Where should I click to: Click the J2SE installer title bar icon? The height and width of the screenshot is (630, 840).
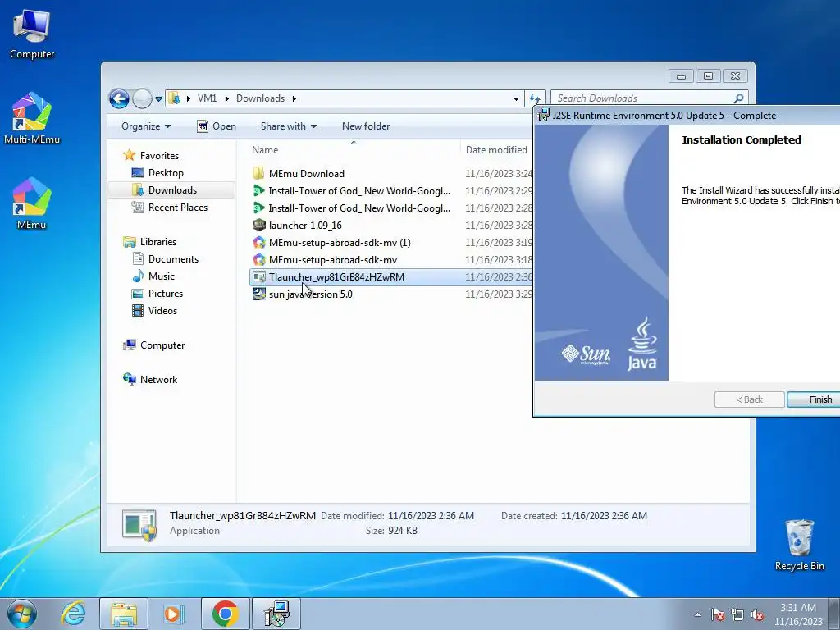543,115
